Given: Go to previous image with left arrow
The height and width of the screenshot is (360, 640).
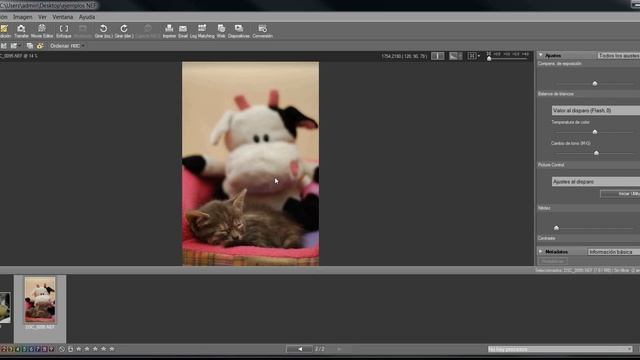Looking at the screenshot, I should (x=300, y=349).
